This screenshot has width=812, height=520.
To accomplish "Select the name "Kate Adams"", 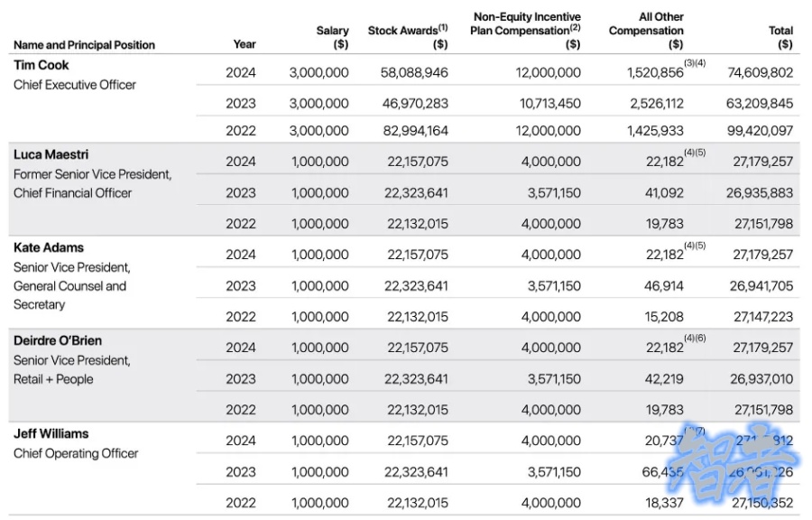I will [x=48, y=247].
